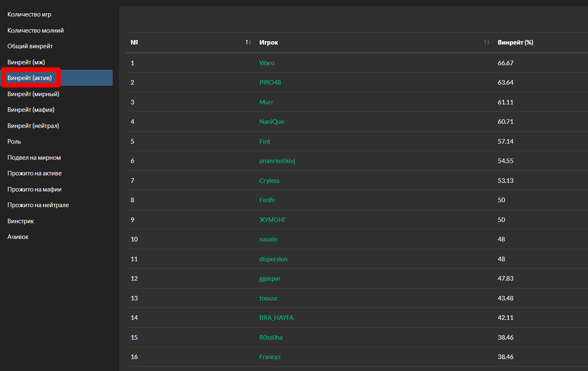
Task: Open the Количество молний section
Action: click(x=35, y=30)
